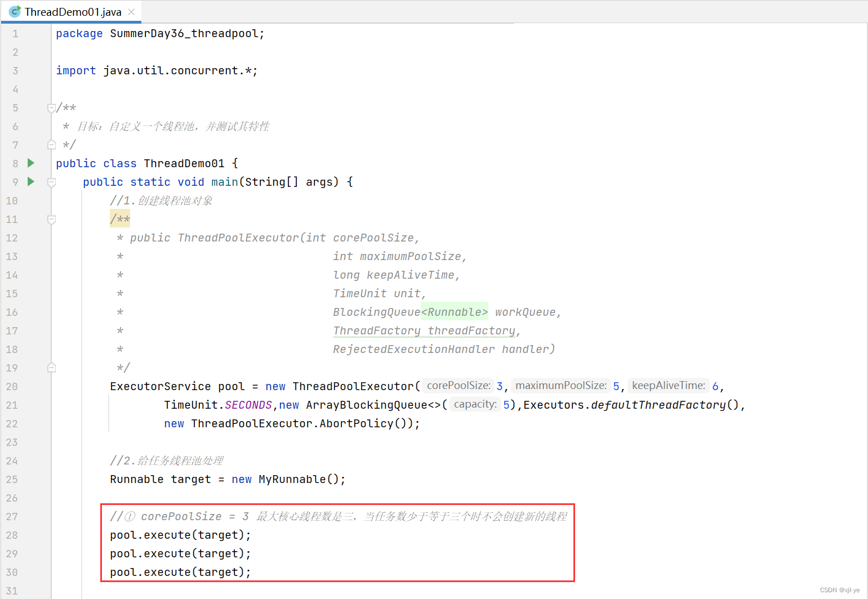Viewport: 868px width, 599px height.
Task: Click line number 1 in the gutter
Action: 15,34
